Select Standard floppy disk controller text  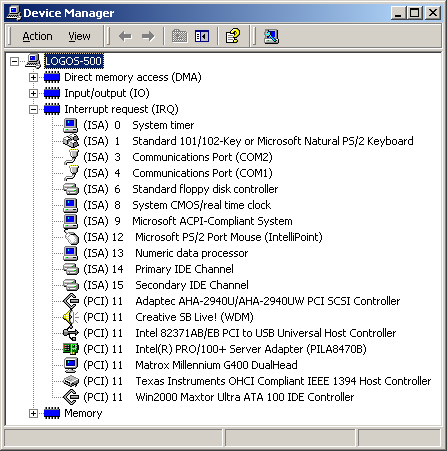point(205,189)
